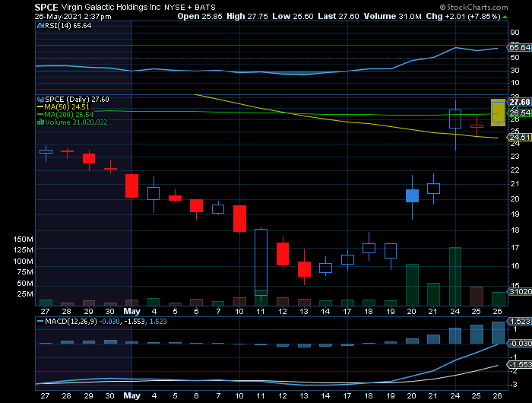532x403 pixels.
Task: Click the 26.54 MA(200) axis tag
Action: [519, 113]
